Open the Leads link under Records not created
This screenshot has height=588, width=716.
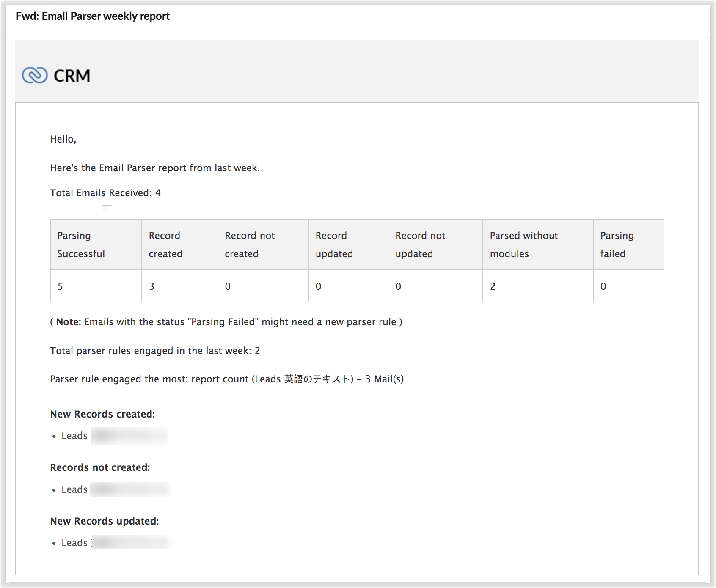74,489
